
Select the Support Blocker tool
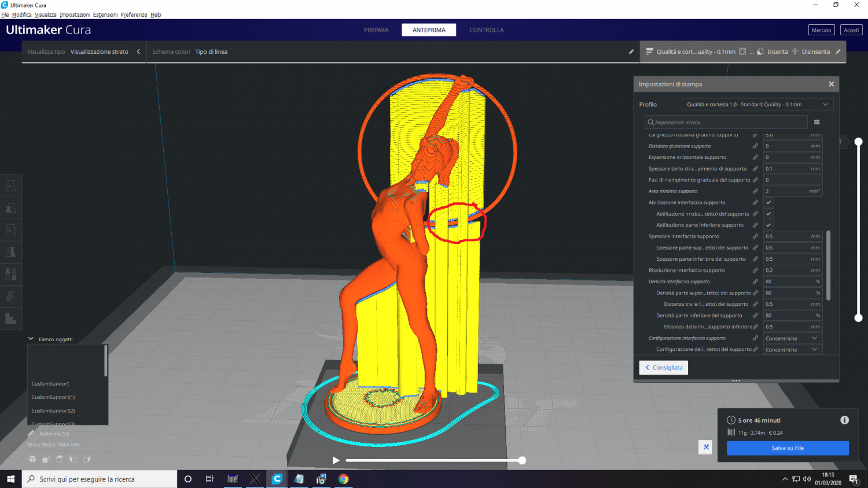click(x=10, y=296)
